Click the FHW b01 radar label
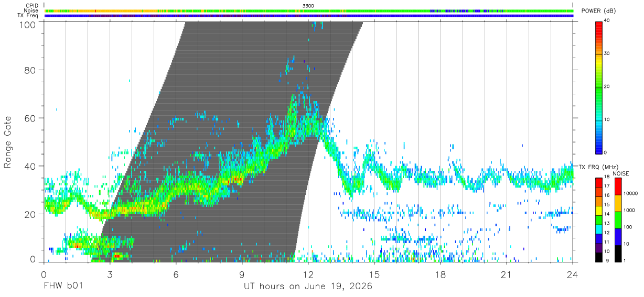Image resolution: width=644 pixels, height=297 pixels. click(63, 287)
